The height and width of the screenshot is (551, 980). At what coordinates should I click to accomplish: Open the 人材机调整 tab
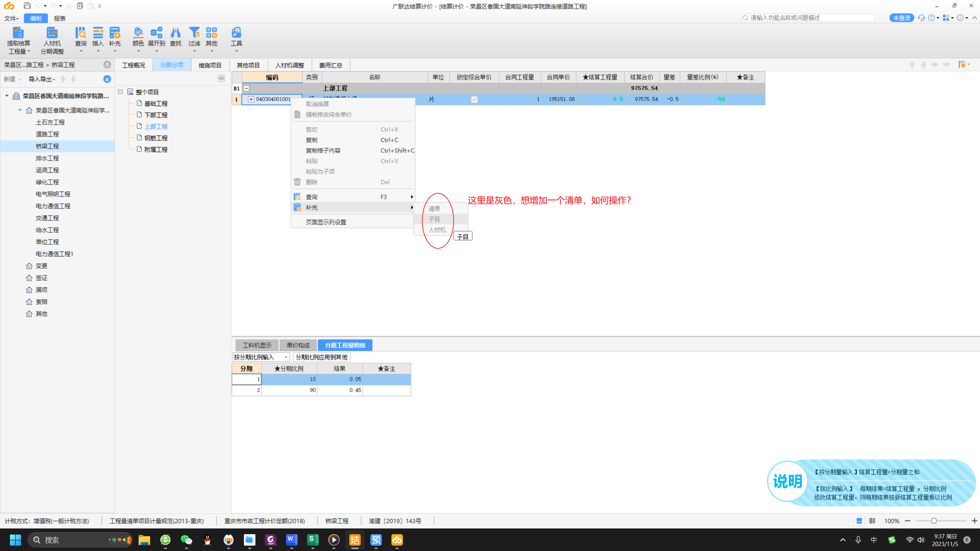pos(290,65)
